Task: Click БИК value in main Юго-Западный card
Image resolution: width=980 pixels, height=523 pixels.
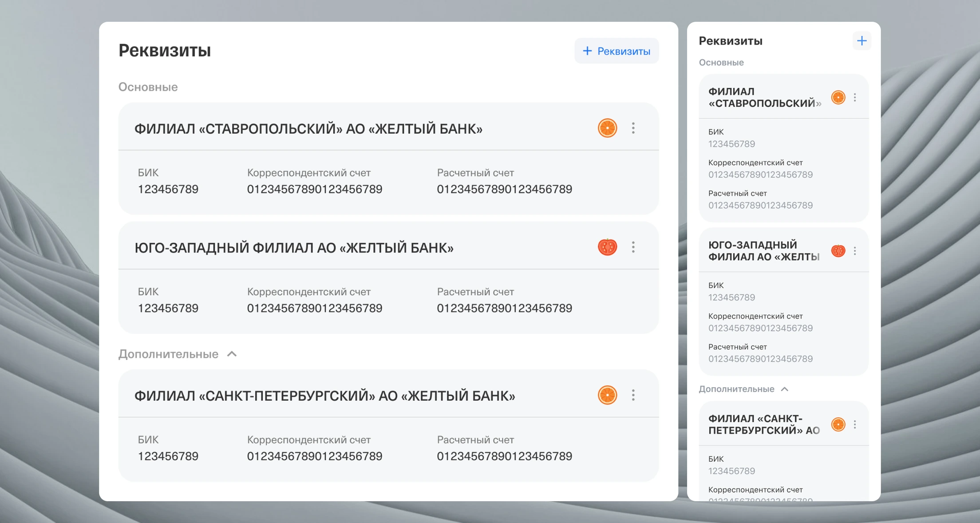Action: pyautogui.click(x=168, y=309)
